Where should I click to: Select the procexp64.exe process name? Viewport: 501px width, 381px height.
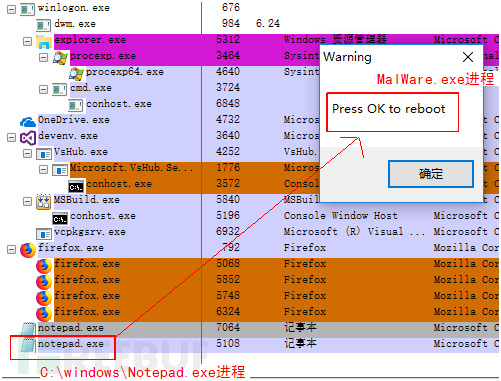pos(125,72)
